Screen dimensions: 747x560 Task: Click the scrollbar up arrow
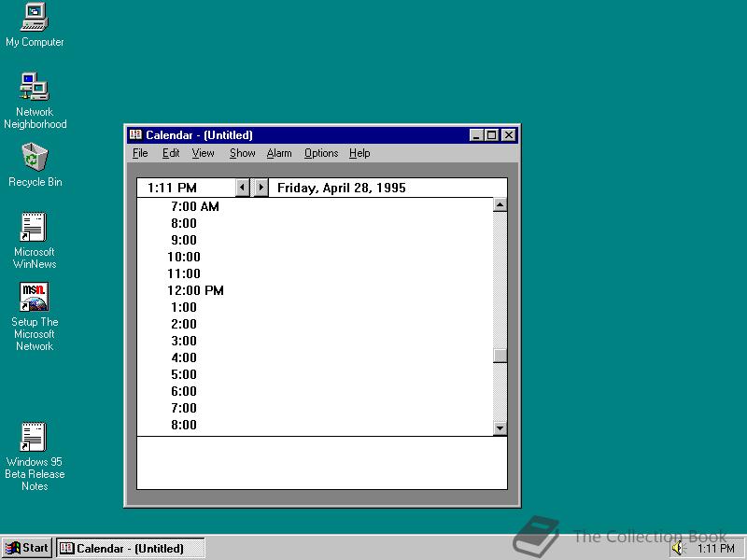click(x=500, y=204)
